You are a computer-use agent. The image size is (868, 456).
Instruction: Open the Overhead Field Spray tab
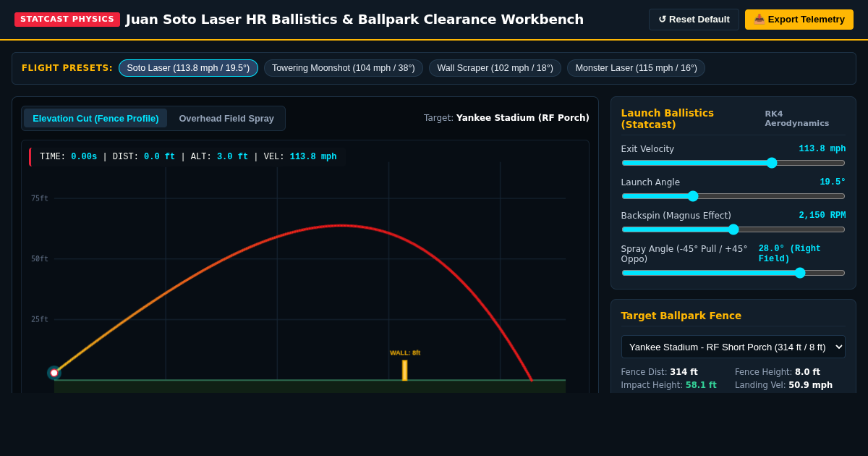pyautogui.click(x=226, y=118)
